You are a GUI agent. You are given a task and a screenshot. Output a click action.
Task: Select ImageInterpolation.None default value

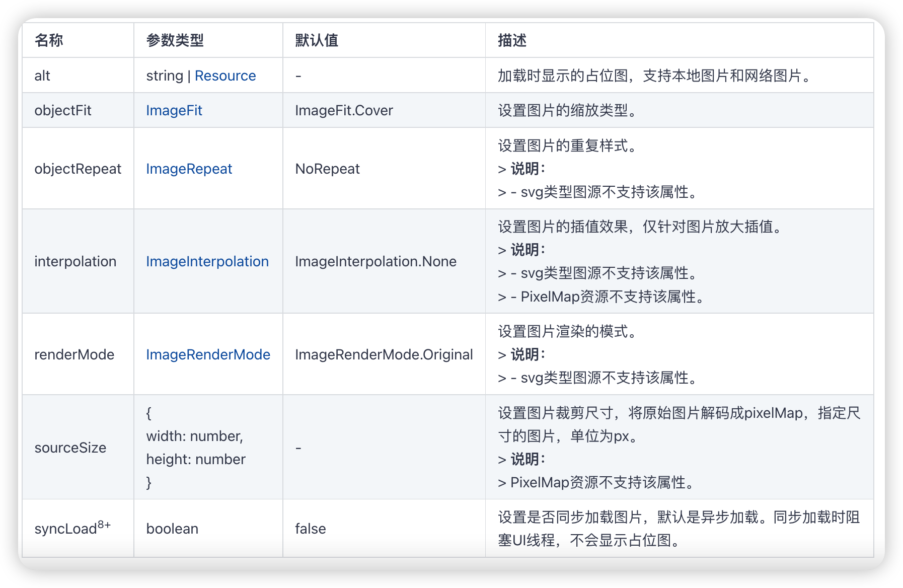375,261
